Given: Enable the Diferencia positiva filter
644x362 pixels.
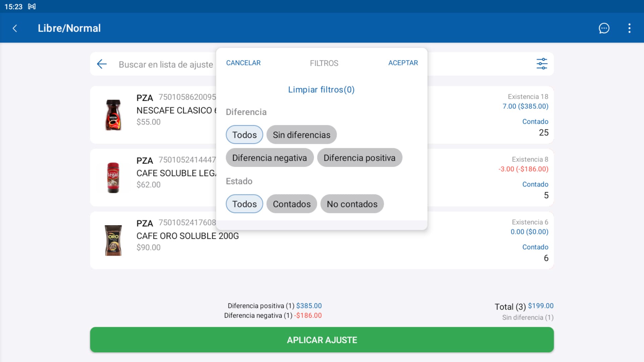Looking at the screenshot, I should coord(360,157).
